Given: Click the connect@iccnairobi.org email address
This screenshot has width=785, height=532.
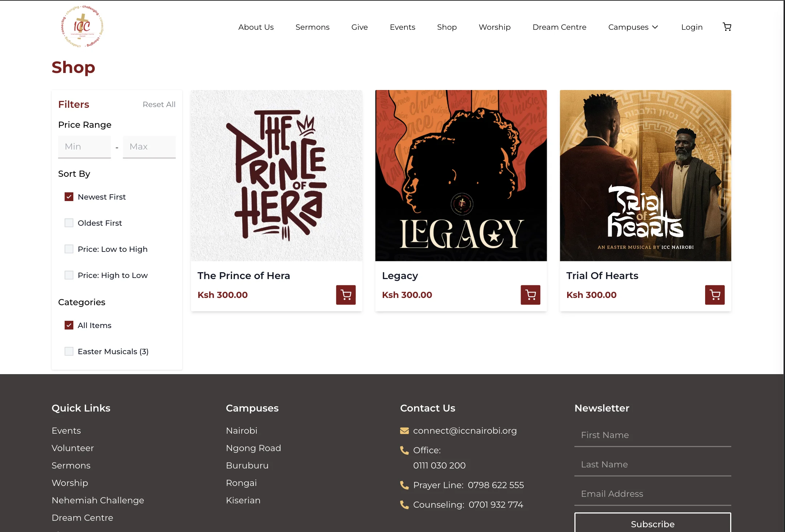Looking at the screenshot, I should coord(465,431).
